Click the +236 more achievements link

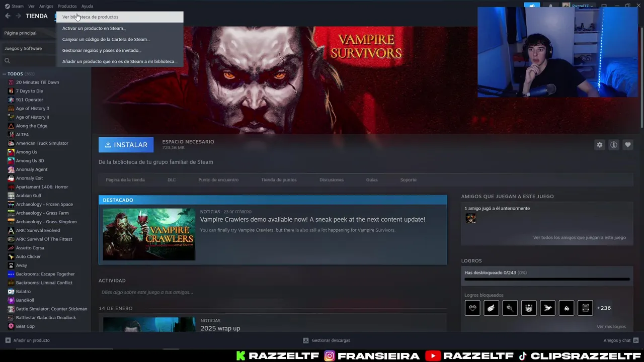click(x=604, y=308)
